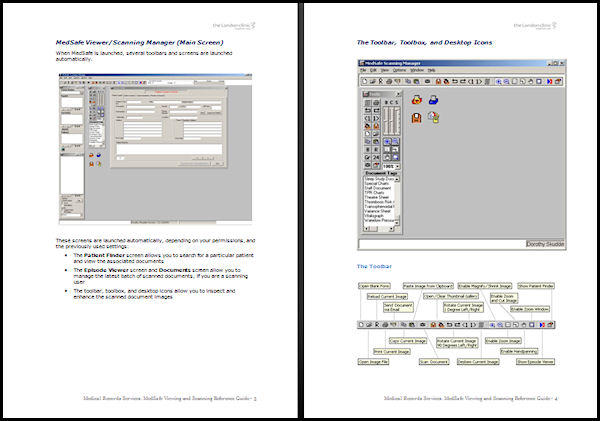The height and width of the screenshot is (421, 600).
Task: Open the View menu in Scanning Manager
Action: [x=385, y=70]
